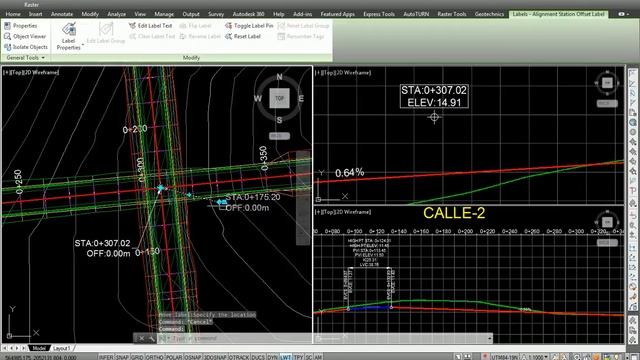Toggle INFER constraints in the status bar
Screen dimensions: 640x360
coord(106,357)
